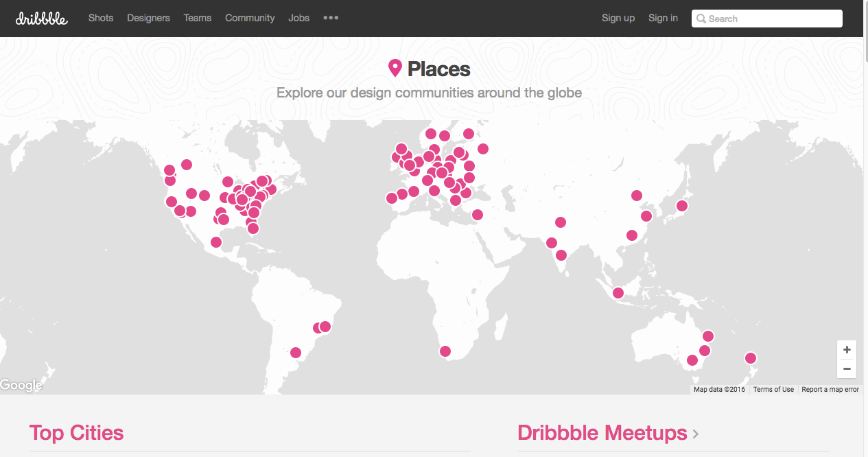Viewport: 868px width, 457px height.
Task: Select the northernmost marker on Australia's east coast
Action: click(708, 336)
